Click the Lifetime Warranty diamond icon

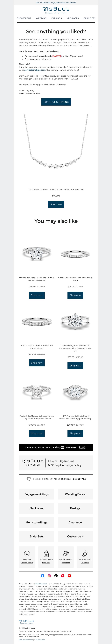click(66, 553)
